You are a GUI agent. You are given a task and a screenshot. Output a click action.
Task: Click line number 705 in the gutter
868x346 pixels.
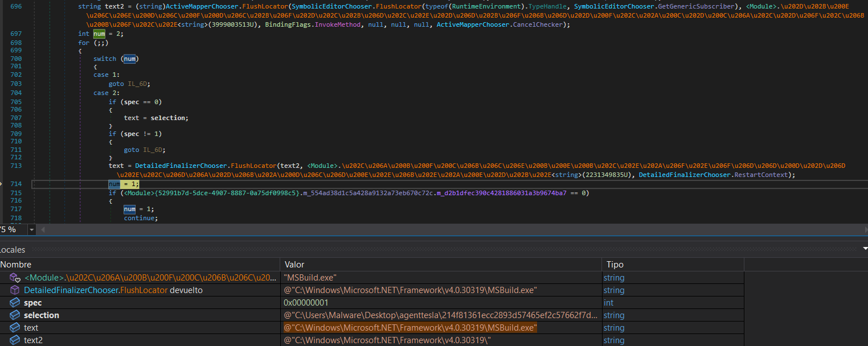pos(16,102)
